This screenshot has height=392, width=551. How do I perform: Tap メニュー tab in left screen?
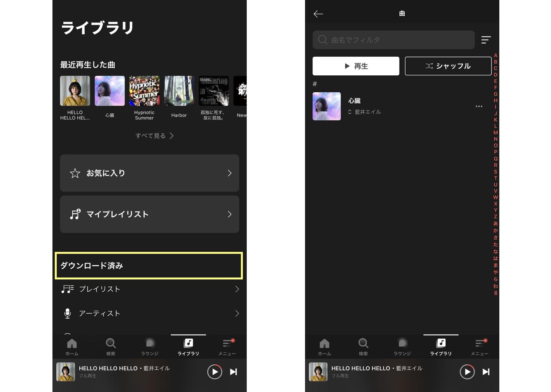[x=227, y=347]
